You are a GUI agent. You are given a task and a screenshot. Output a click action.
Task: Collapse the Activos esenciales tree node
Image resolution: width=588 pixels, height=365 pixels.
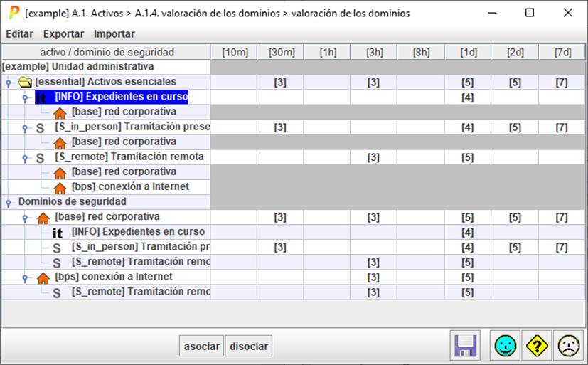tap(8, 83)
